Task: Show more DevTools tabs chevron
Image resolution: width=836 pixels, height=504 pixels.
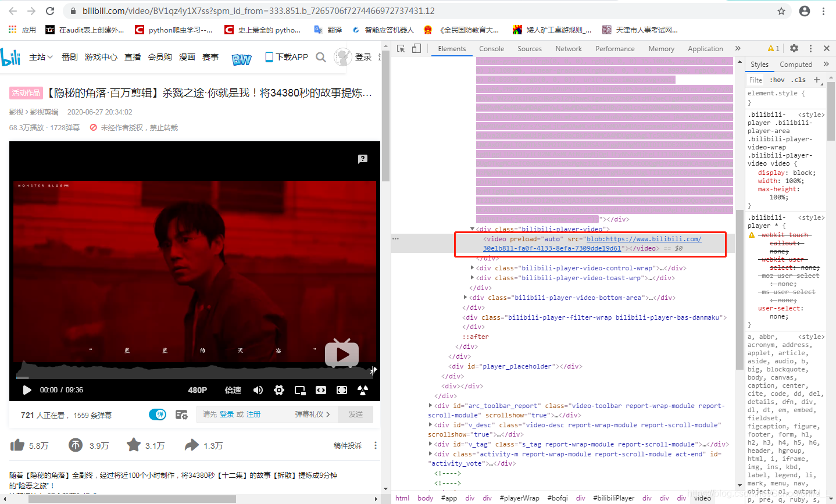Action: 738,48
